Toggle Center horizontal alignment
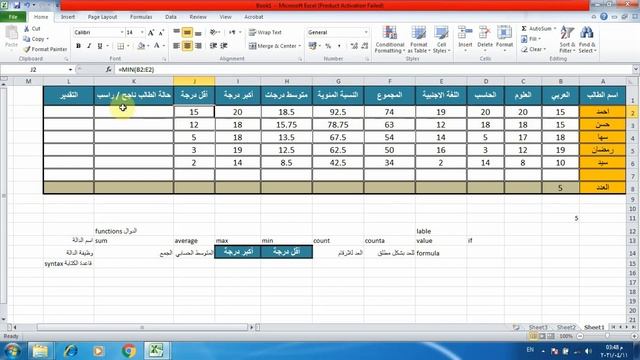The height and width of the screenshot is (360, 640). click(187, 46)
